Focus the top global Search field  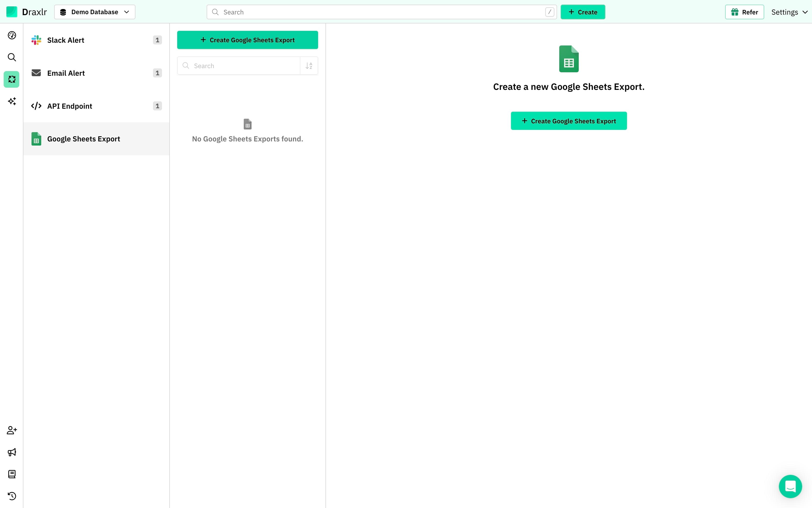pyautogui.click(x=382, y=12)
